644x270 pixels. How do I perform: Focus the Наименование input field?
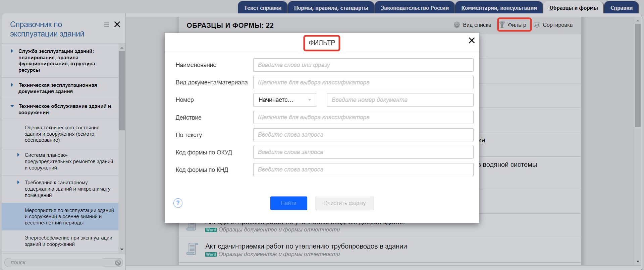click(363, 65)
